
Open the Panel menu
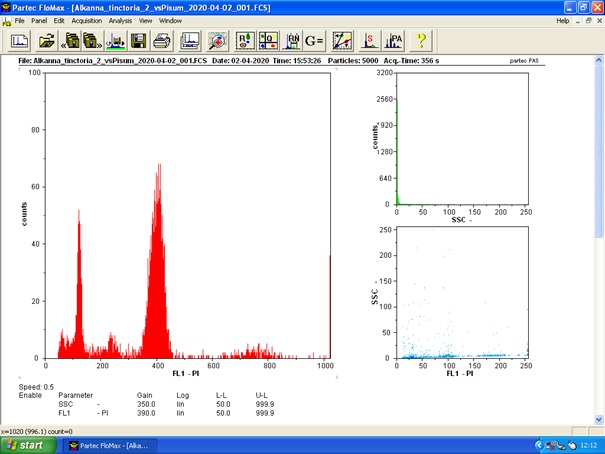click(39, 21)
